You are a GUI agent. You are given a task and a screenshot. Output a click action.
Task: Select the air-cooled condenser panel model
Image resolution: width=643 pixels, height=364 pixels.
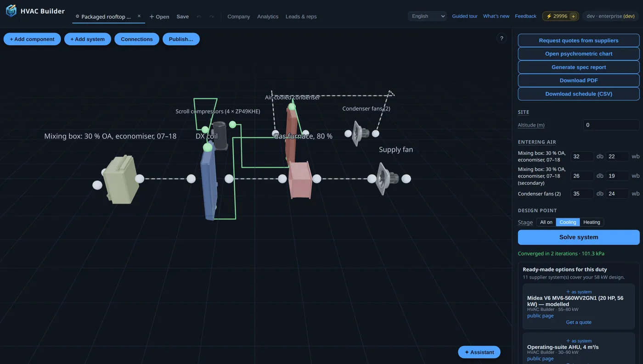(x=291, y=134)
